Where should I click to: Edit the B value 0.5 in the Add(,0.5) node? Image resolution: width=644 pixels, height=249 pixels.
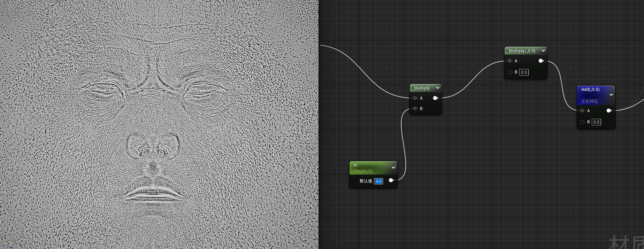[x=596, y=122]
